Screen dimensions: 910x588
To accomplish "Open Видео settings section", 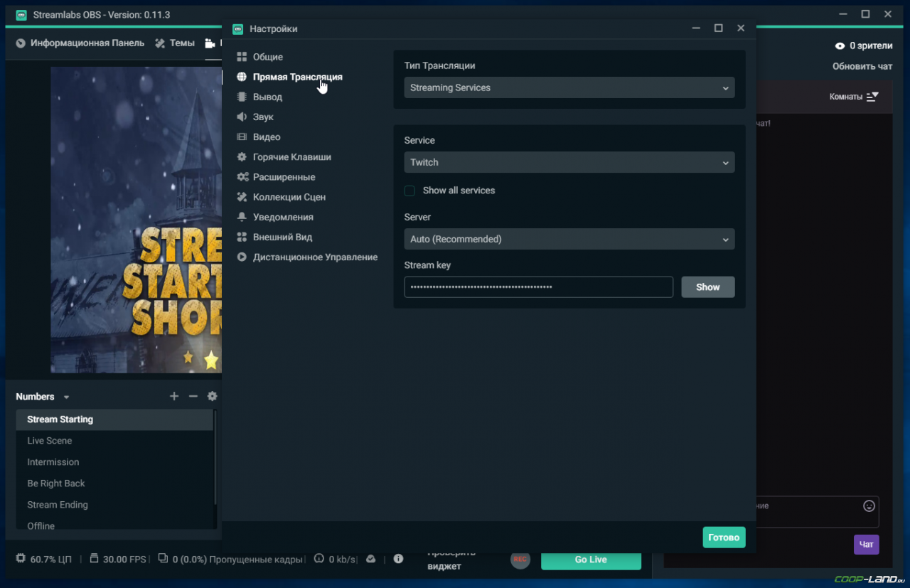I will tap(267, 137).
